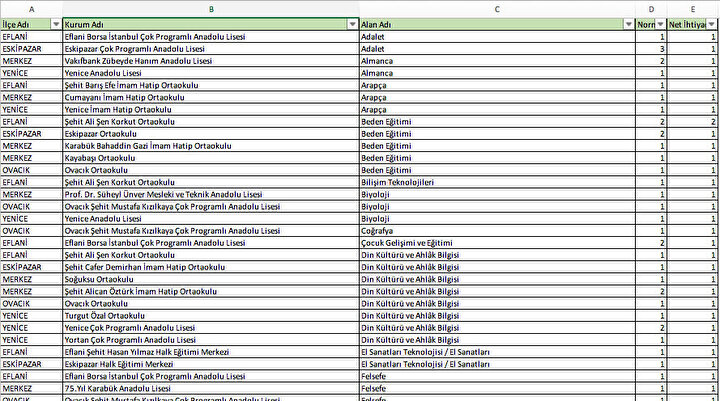Select column D header
The width and height of the screenshot is (720, 401).
pos(652,9)
